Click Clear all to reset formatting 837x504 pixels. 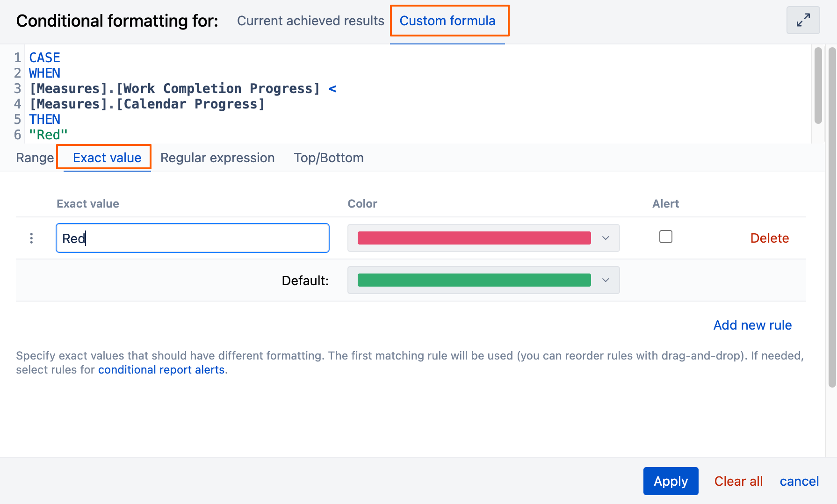point(738,481)
